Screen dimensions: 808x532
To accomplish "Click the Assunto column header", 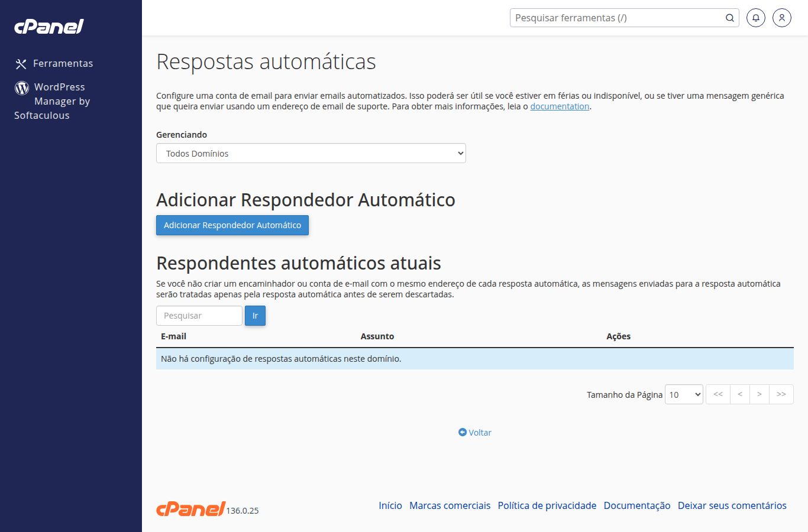I will pos(377,336).
